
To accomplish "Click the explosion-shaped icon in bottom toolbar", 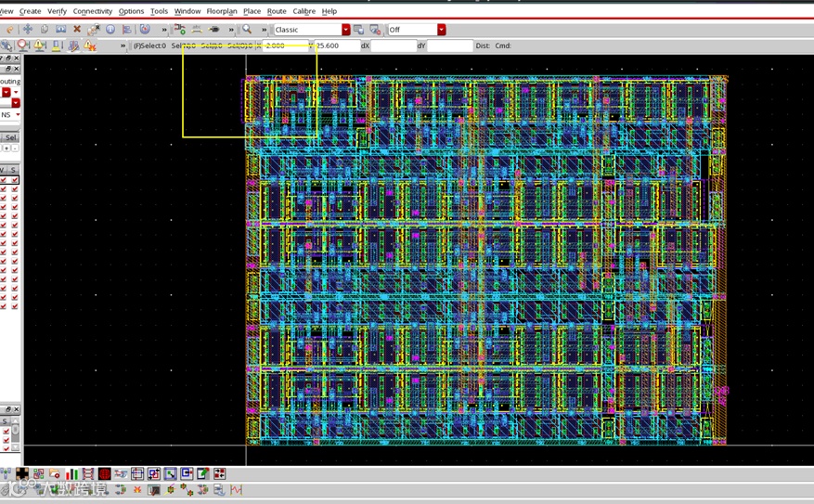I will tap(137, 489).
